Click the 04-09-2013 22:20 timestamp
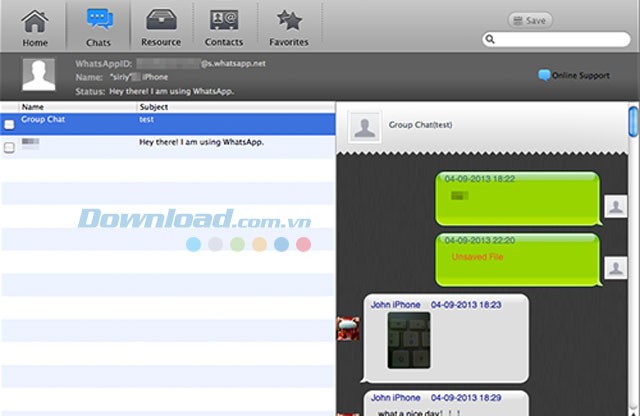Image resolution: width=640 pixels, height=416 pixels. point(480,240)
